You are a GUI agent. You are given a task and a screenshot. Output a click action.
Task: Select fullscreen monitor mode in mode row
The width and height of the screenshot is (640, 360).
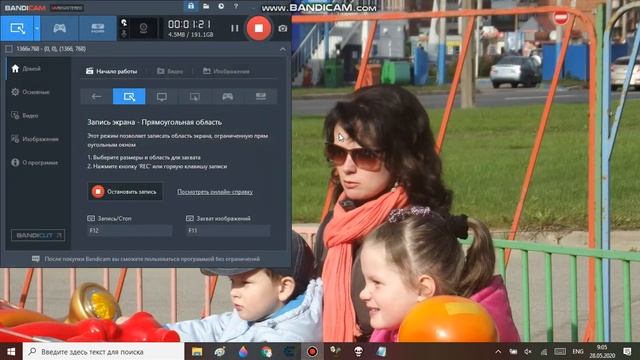162,97
